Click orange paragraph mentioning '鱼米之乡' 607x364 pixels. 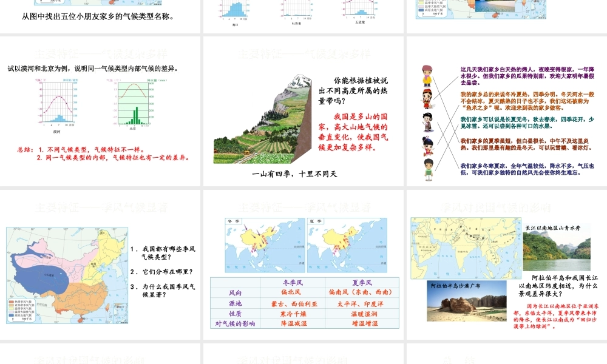[x=527, y=101]
